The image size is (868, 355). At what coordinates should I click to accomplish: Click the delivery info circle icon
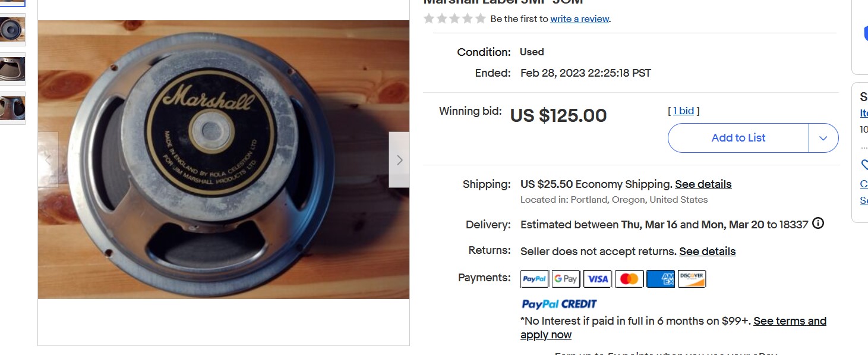coord(818,224)
